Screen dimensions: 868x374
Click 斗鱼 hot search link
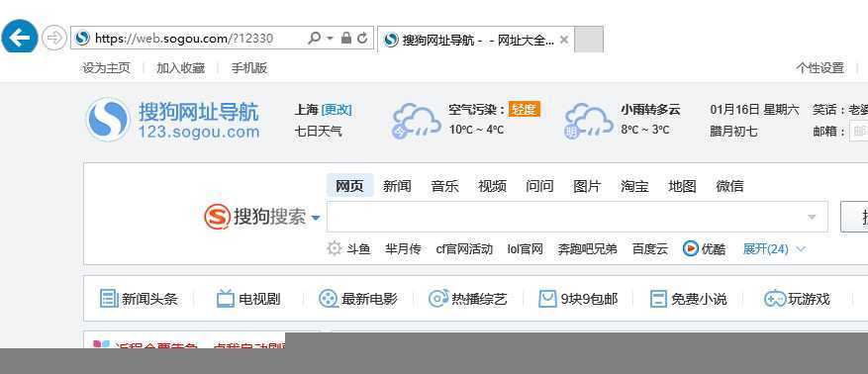(358, 249)
